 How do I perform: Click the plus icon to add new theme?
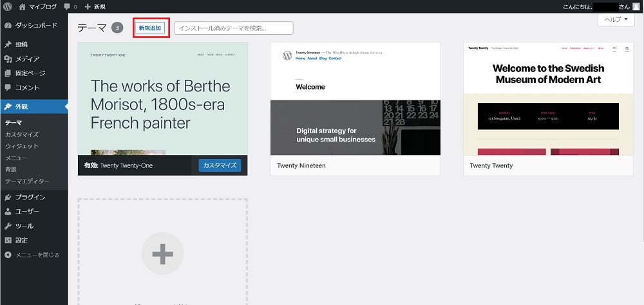click(x=162, y=254)
